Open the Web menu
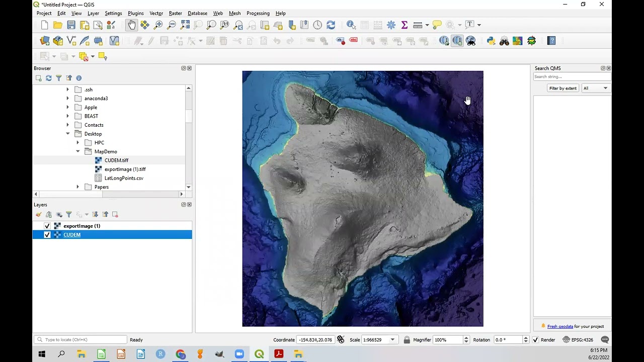 218,13
